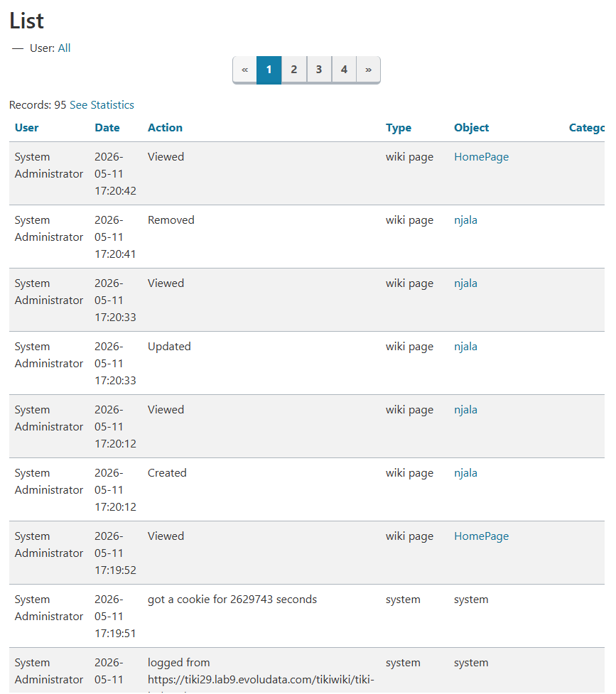The image size is (616, 694).
Task: Go to previous page using « arrow
Action: click(245, 70)
